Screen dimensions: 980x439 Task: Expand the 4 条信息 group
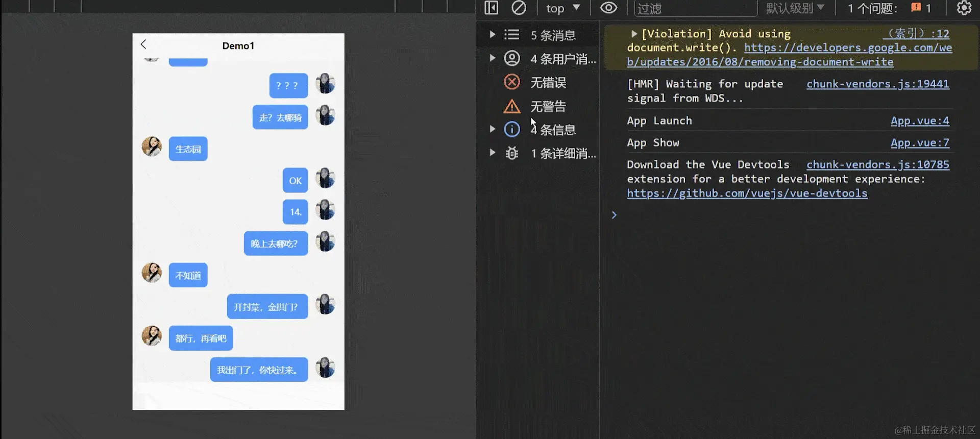click(492, 129)
